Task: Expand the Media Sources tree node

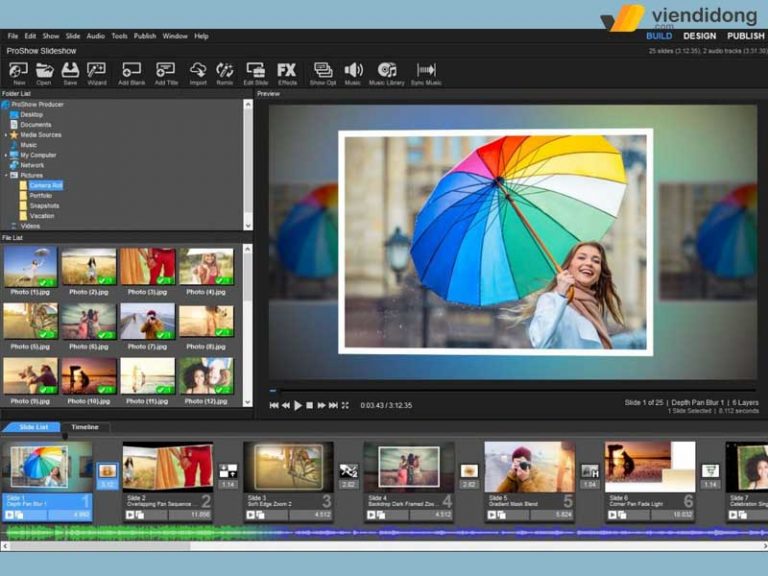Action: 6,135
